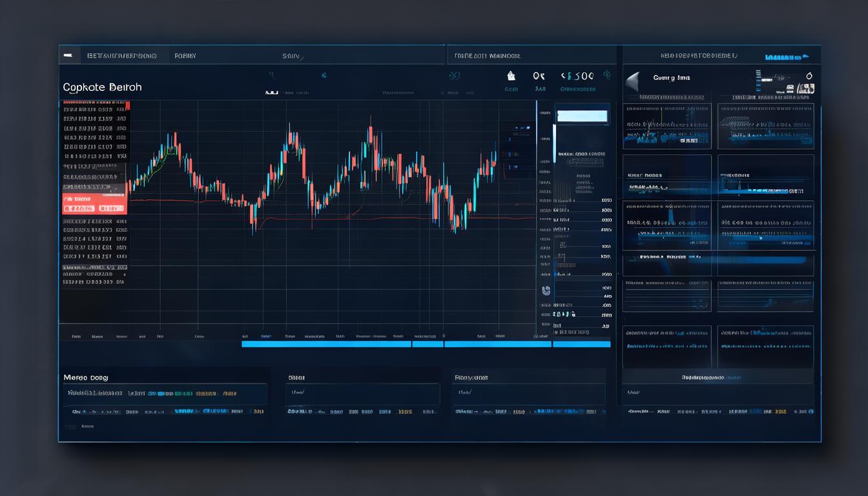Click the light blue highlighted box above order book

pos(582,116)
